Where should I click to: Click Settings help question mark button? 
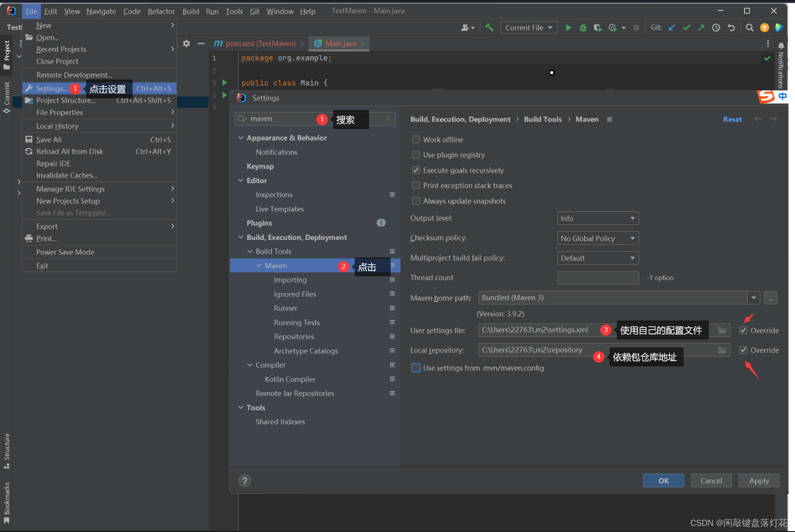245,481
